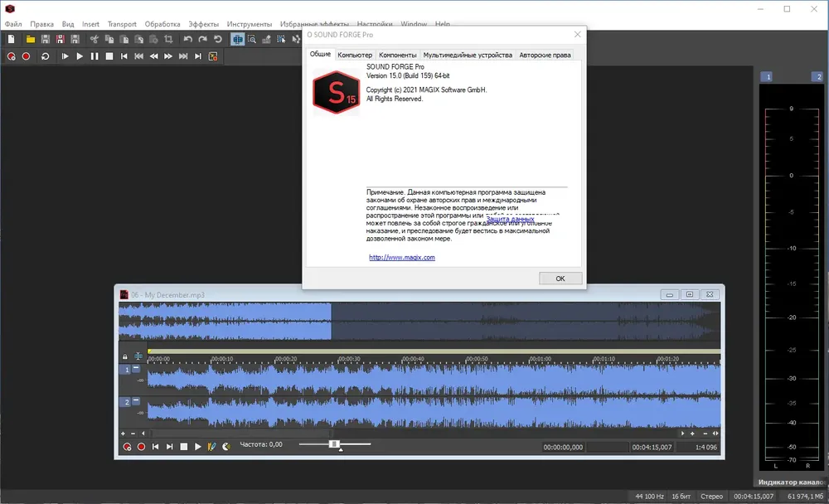Click the Частота playback rate slider
Viewport: 829px width, 504px height.
coord(334,444)
